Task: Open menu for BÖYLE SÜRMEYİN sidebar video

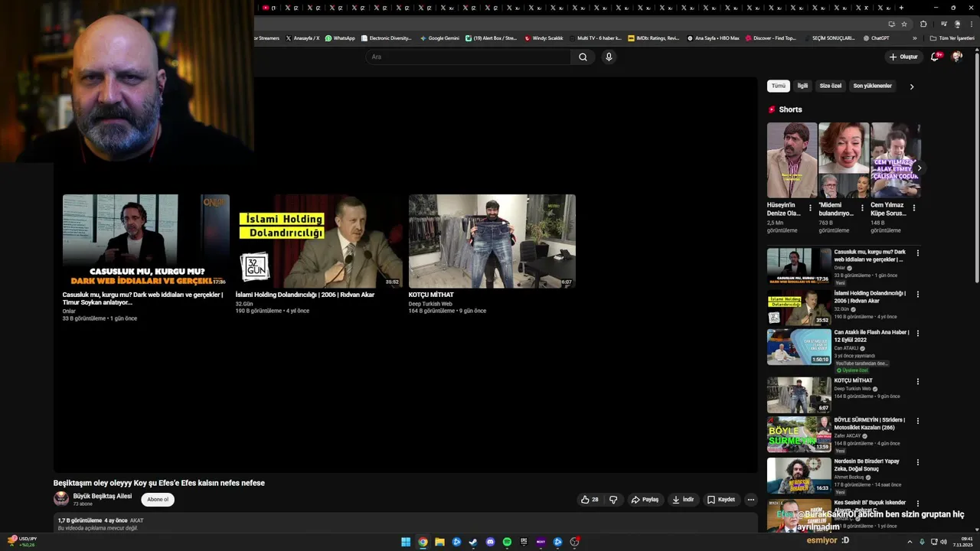Action: click(x=917, y=420)
